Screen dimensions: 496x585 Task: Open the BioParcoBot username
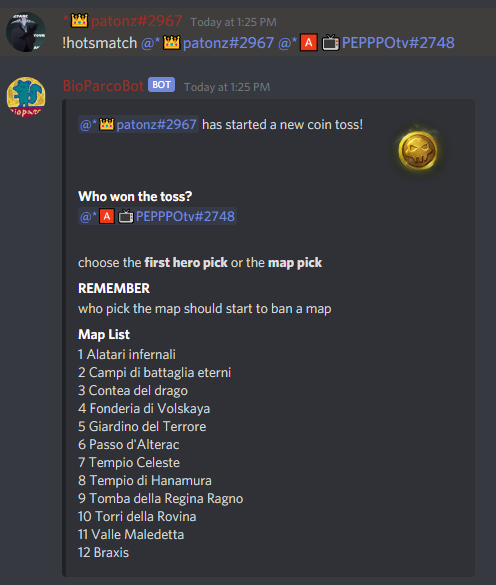(x=103, y=86)
